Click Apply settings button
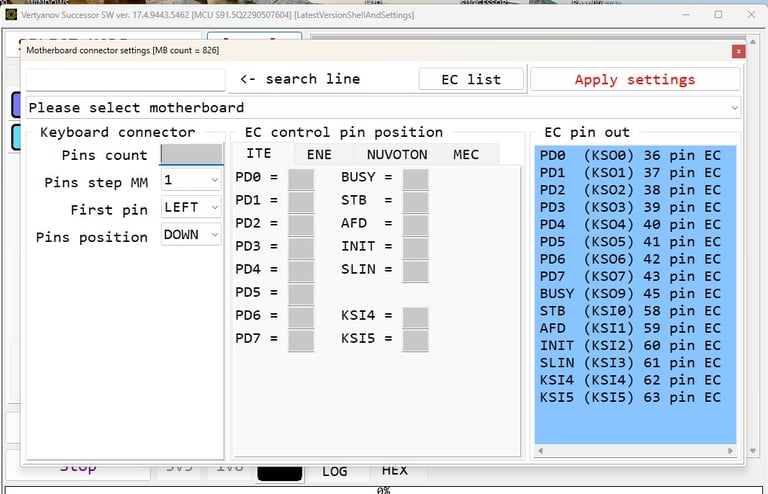This screenshot has width=768, height=494. coord(635,79)
